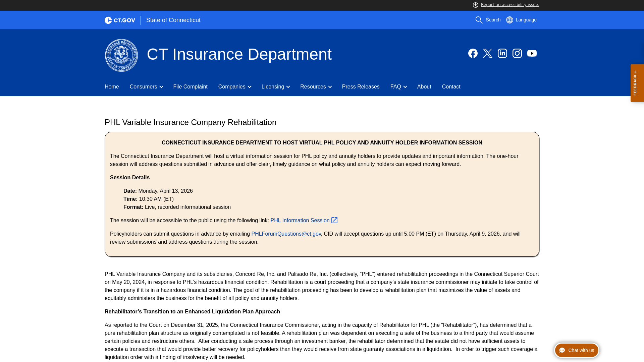Click the chat bubble icon in Chat with us
This screenshot has height=362, width=644.
pyautogui.click(x=562, y=350)
